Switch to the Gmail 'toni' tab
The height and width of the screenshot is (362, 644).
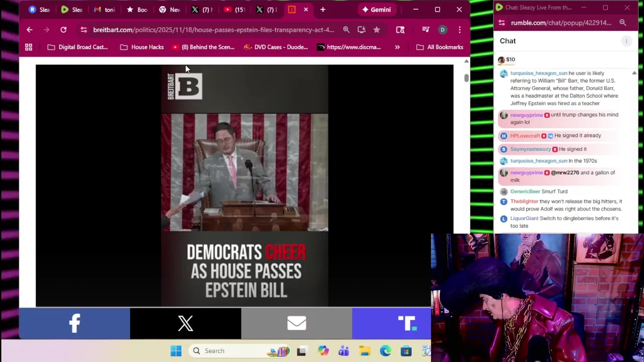(104, 10)
